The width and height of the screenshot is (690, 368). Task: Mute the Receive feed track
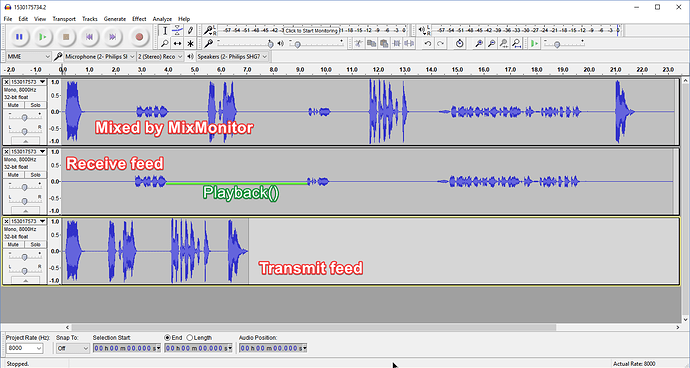pyautogui.click(x=13, y=175)
